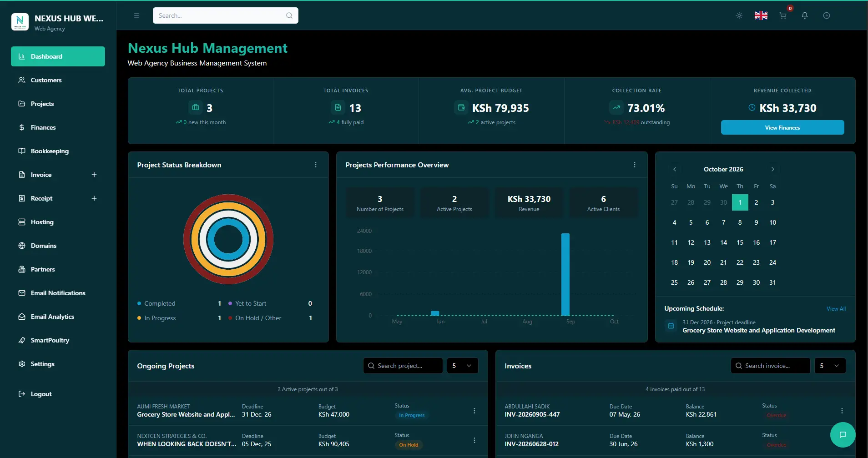The image size is (868, 458).
Task: Open Dashboard in the sidebar
Action: click(x=58, y=56)
